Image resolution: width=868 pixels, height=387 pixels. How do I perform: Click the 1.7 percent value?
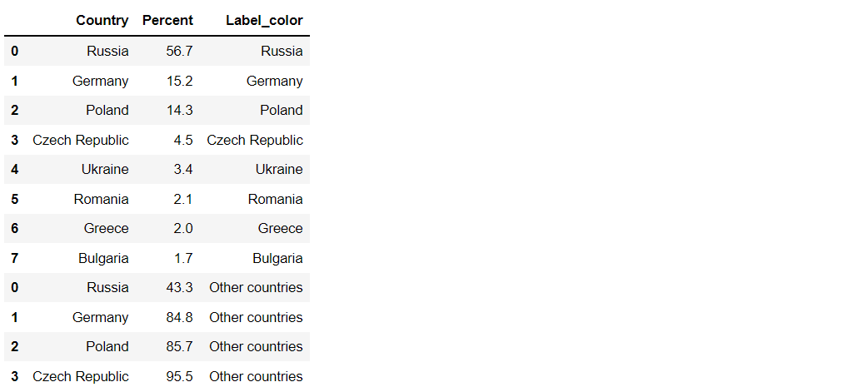(x=182, y=259)
